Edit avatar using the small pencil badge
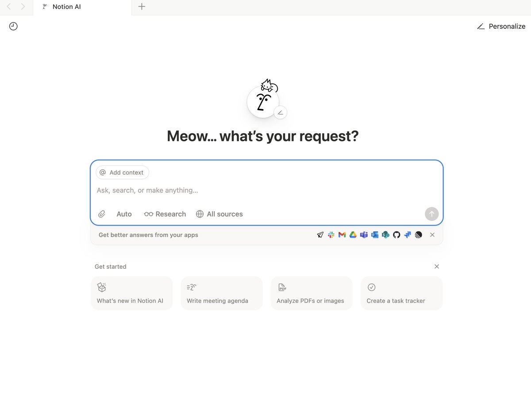 coord(280,113)
